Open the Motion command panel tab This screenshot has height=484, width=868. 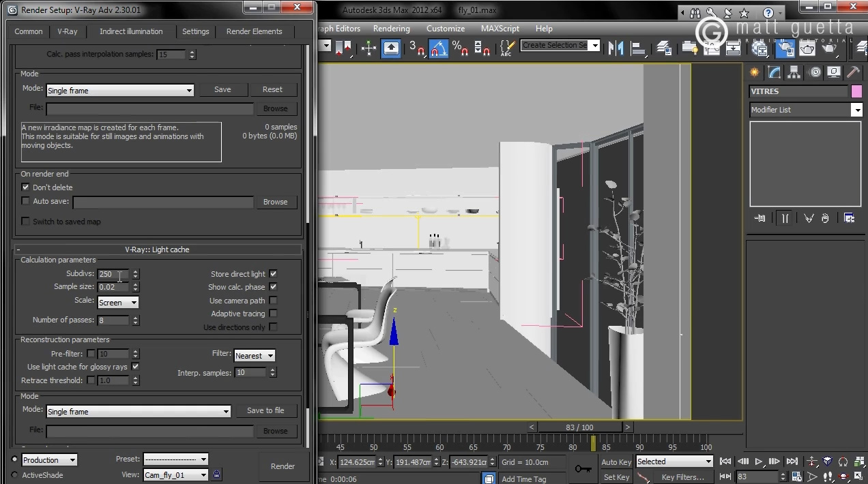(x=815, y=72)
